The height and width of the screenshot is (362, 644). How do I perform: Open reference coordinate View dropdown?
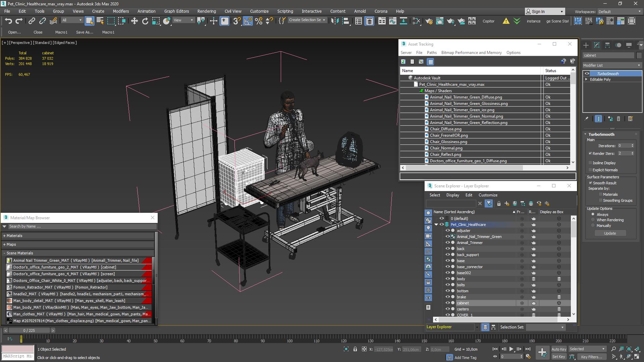pos(183,20)
